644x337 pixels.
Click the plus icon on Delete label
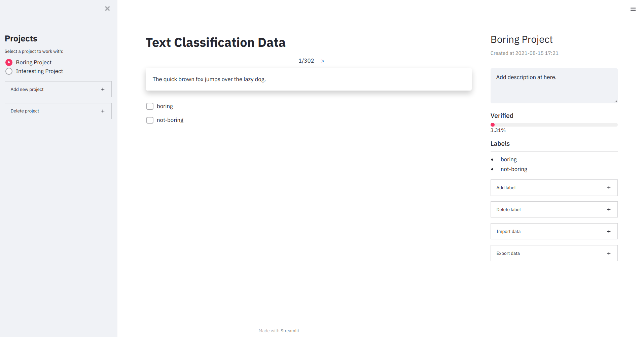(609, 210)
